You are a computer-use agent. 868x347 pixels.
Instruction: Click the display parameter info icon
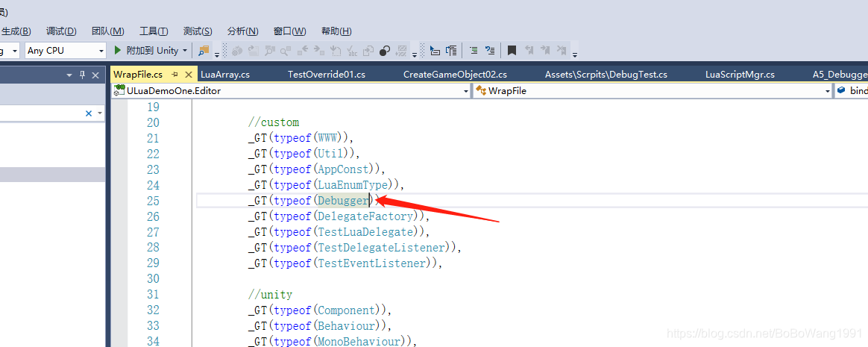[x=451, y=51]
